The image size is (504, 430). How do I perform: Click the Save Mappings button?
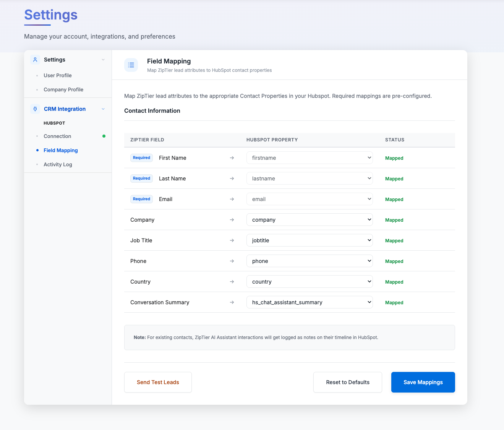(x=423, y=382)
